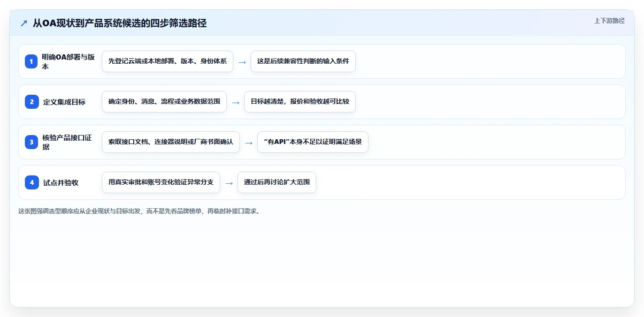The width and height of the screenshot is (644, 317).
Task: Click the arrow in the 试点并验收 row
Action: (229, 183)
